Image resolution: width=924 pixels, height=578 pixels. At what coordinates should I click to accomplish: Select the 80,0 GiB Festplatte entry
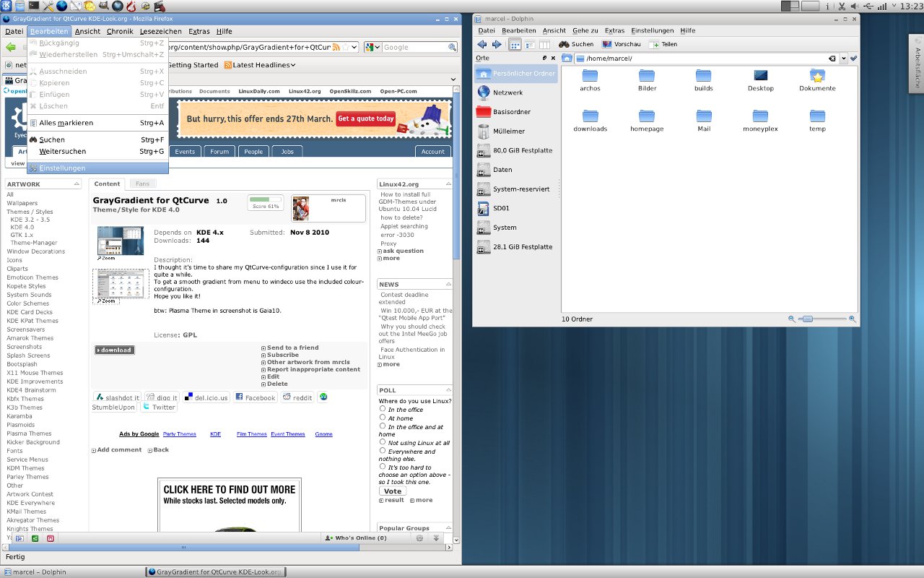click(516, 150)
